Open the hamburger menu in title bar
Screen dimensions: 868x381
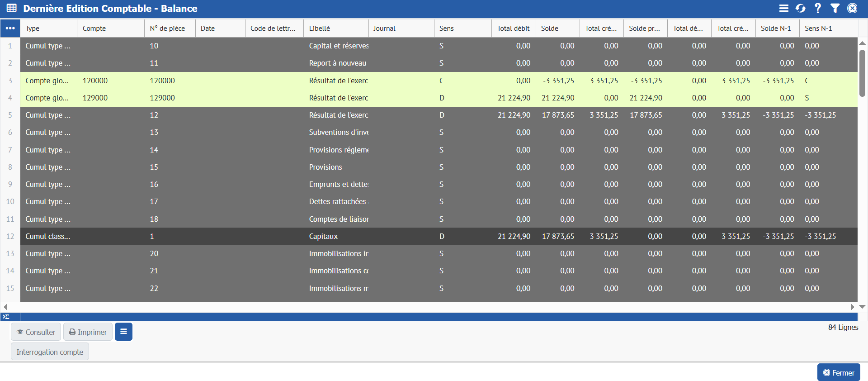(x=783, y=9)
